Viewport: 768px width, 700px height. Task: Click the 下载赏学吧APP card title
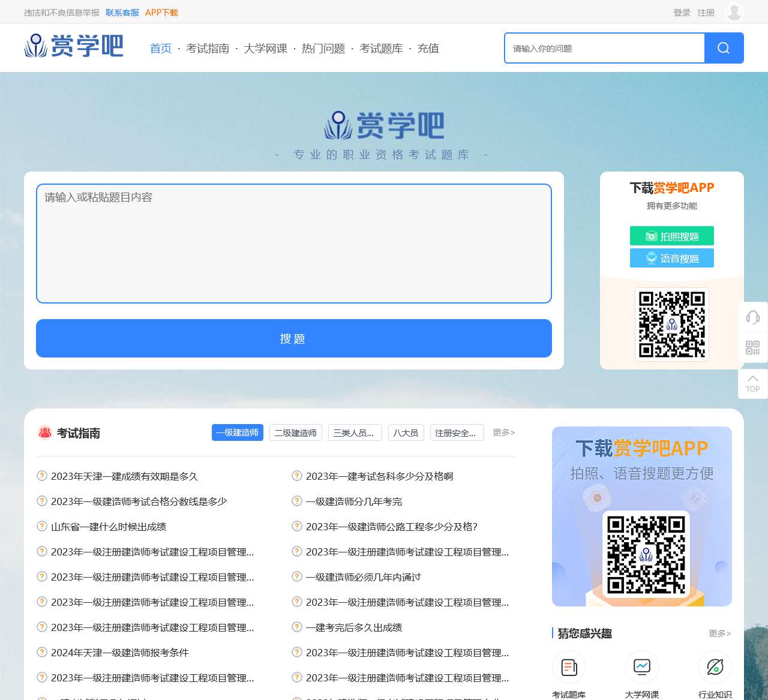672,188
